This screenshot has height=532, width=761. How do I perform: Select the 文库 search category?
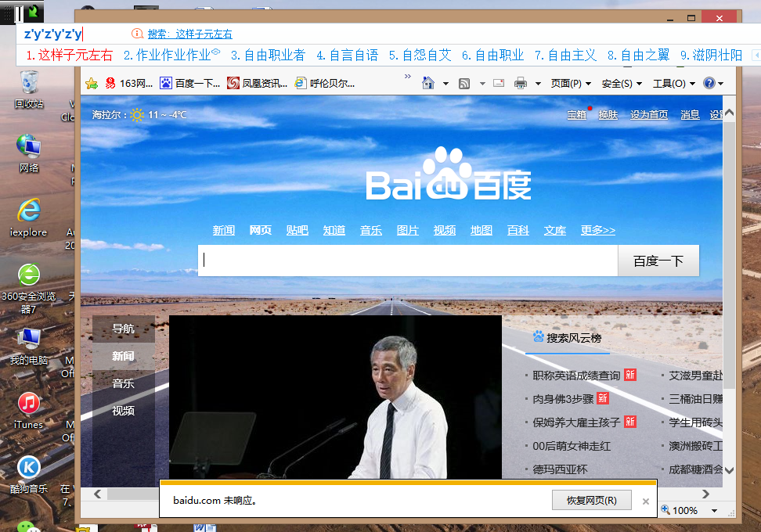pyautogui.click(x=555, y=230)
